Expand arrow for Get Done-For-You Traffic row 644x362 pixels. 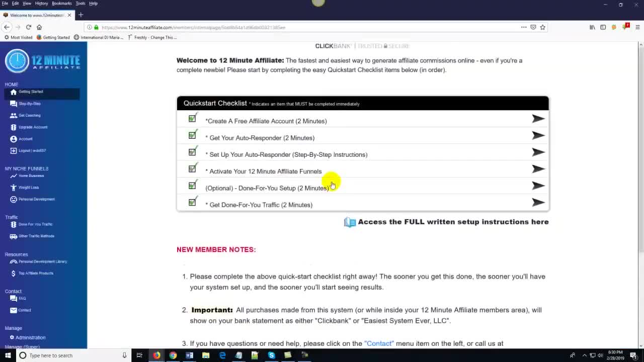pyautogui.click(x=538, y=202)
